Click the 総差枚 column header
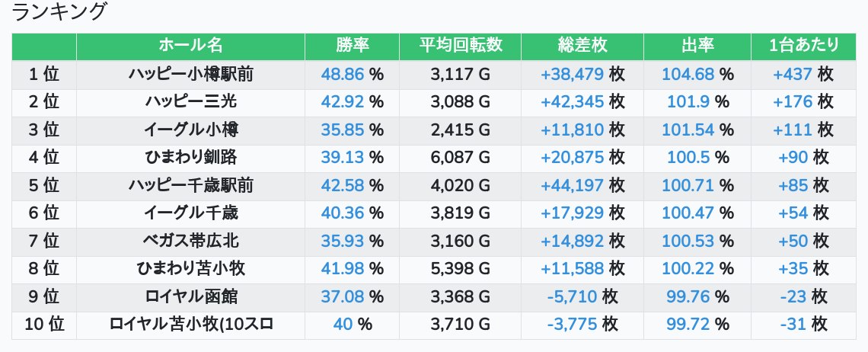Screen dimensions: 868x352 pyautogui.click(x=582, y=46)
